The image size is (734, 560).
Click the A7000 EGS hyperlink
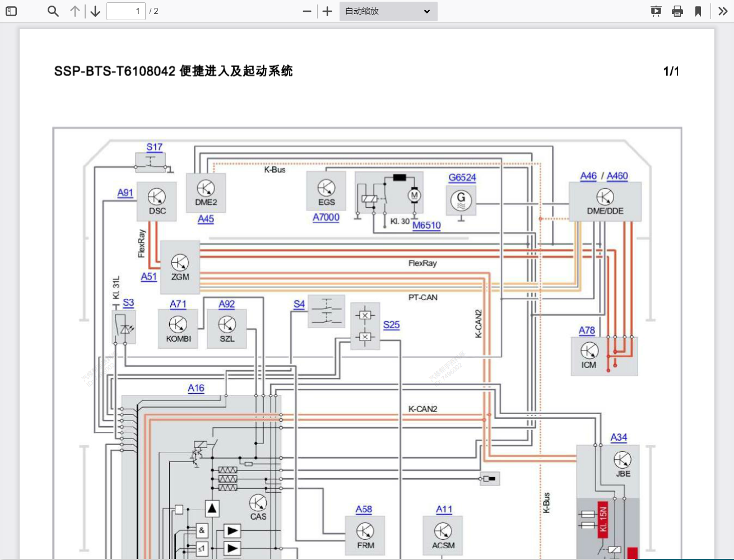[x=326, y=217]
